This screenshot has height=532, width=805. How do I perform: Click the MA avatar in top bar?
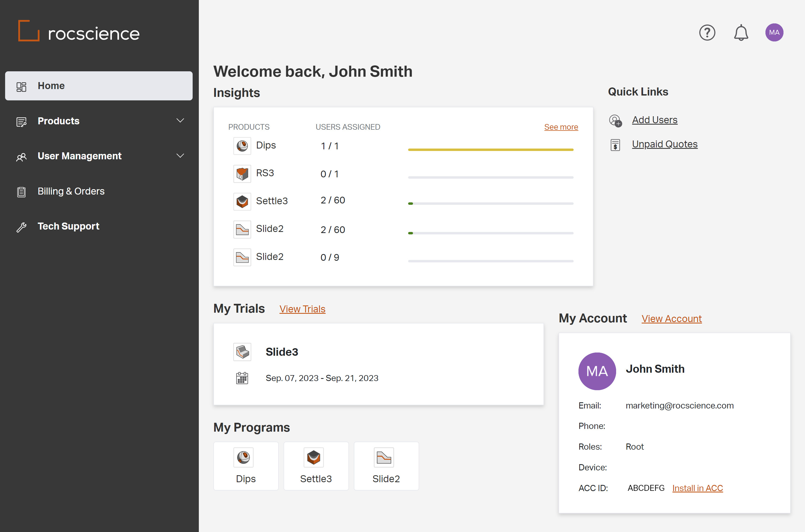tap(774, 33)
